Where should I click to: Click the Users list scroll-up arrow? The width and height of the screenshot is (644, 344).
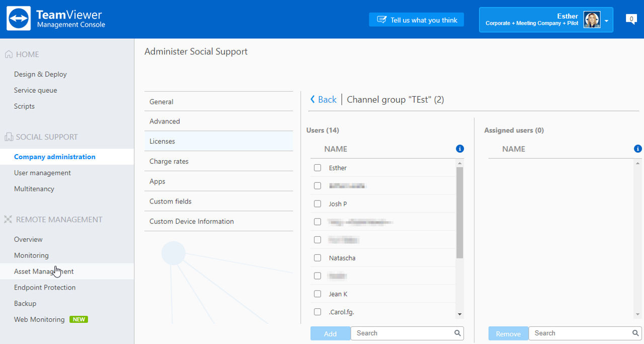(x=460, y=163)
